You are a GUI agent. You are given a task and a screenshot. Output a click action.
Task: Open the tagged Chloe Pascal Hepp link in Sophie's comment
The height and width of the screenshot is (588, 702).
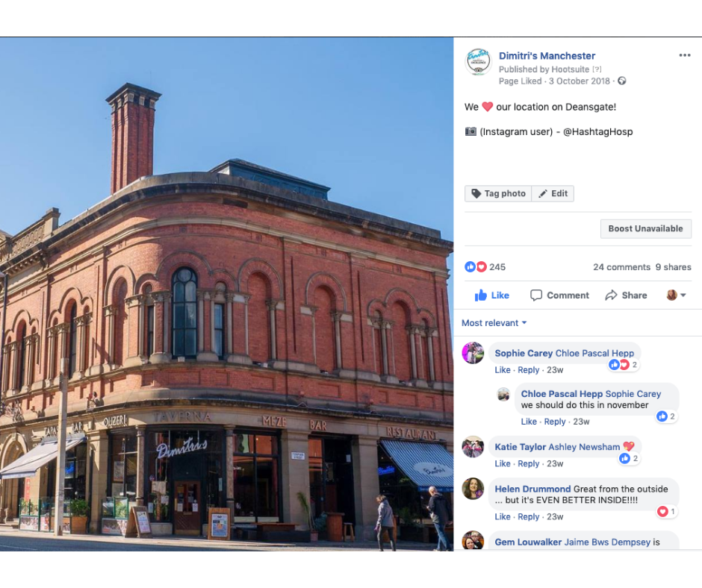(x=594, y=354)
